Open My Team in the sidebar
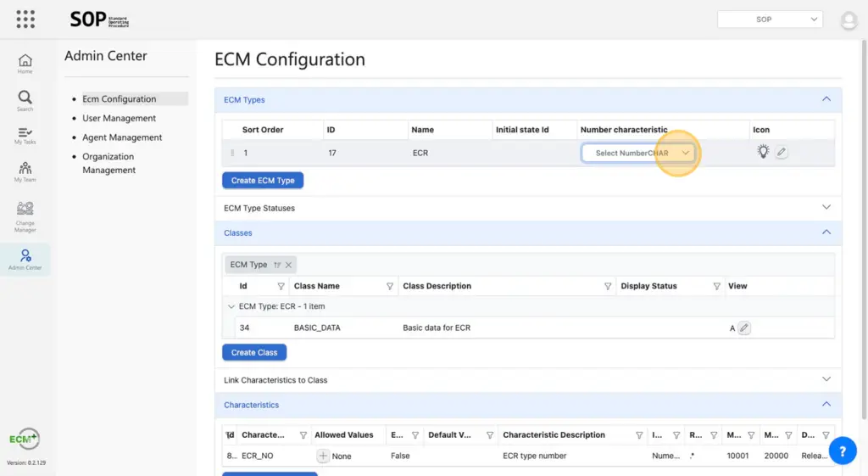Screen dimensions: 868x476 tap(25, 171)
